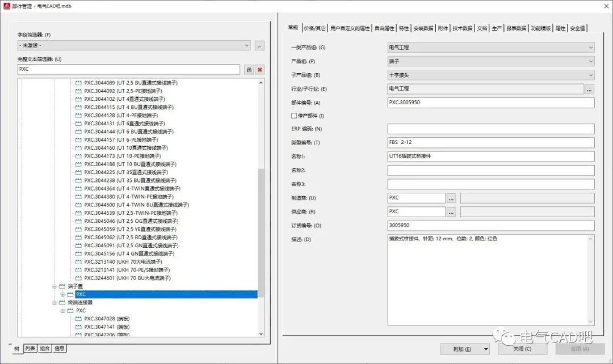Collapse the 端子盖 tree branch
This screenshot has height=364, width=613.
(54, 286)
